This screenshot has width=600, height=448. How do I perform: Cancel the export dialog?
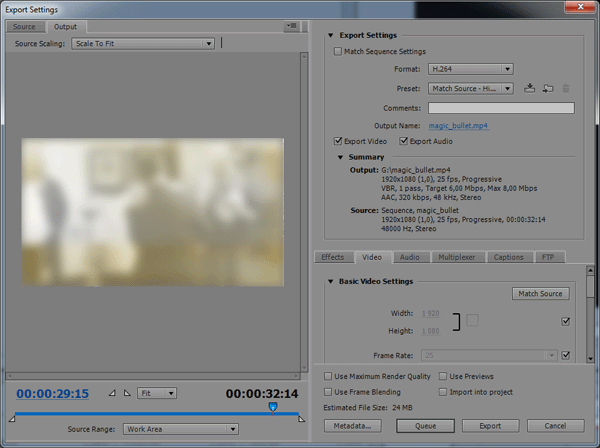coord(555,426)
